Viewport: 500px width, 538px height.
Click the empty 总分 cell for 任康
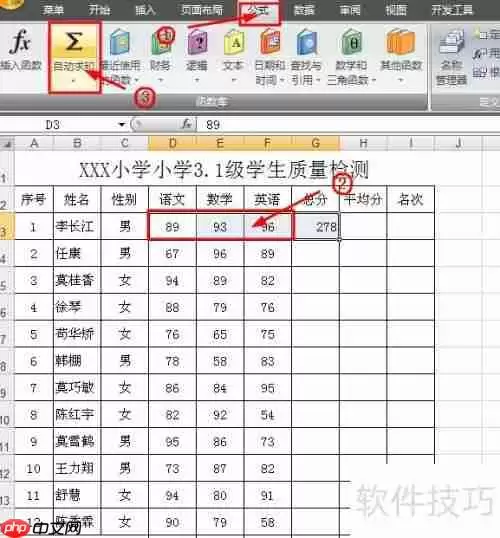point(316,254)
